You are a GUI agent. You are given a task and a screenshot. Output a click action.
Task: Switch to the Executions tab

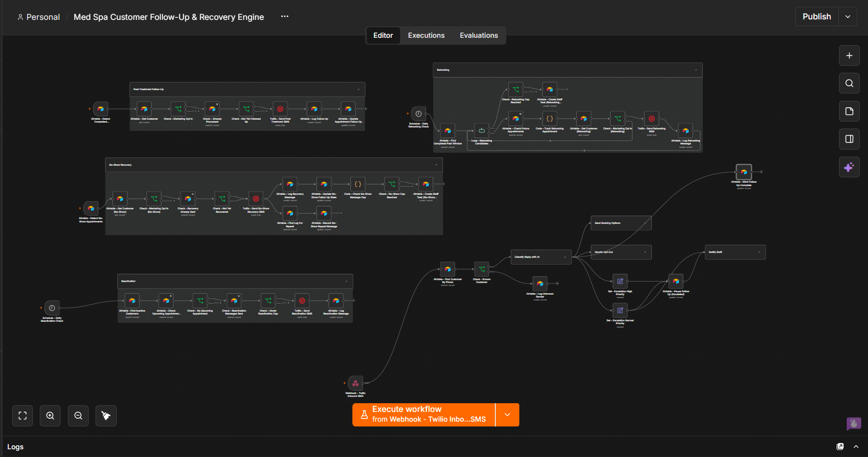(x=426, y=35)
